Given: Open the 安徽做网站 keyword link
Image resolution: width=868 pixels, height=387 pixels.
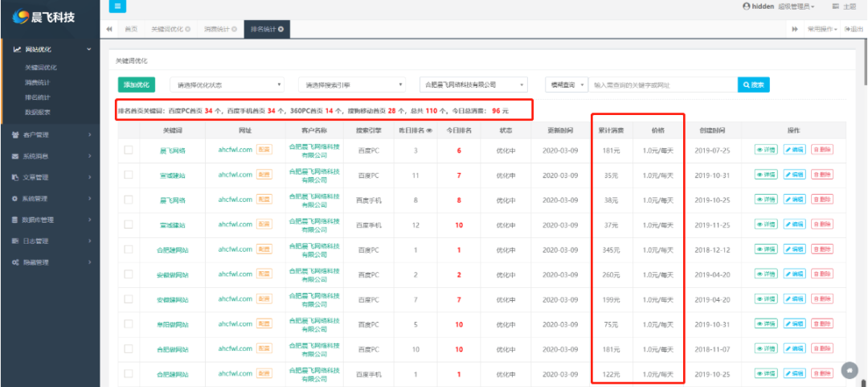Looking at the screenshot, I should pos(172,274).
